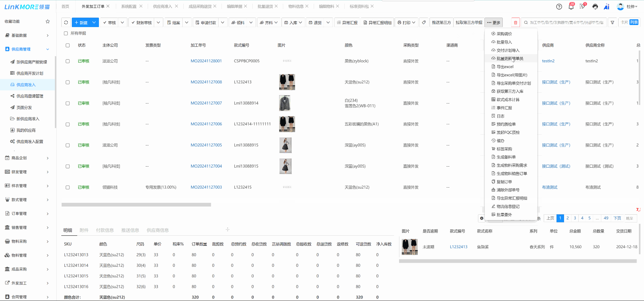The width and height of the screenshot is (644, 301).
Task: Open table column settings gear icon
Action: [x=482, y=218]
